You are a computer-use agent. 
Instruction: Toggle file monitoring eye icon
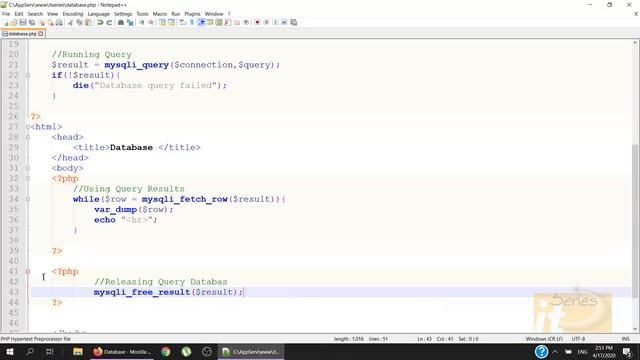(x=246, y=22)
